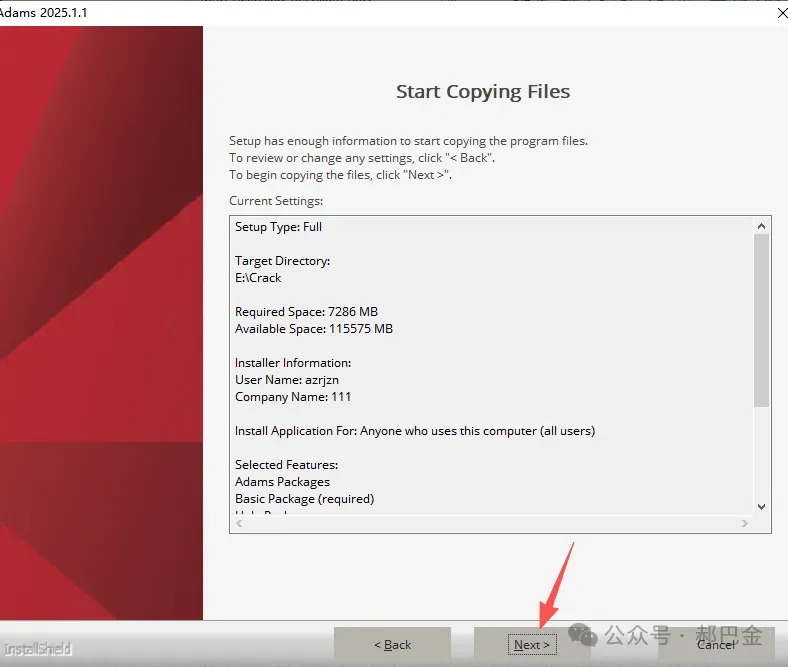Click the Start Copying Files heading
Screen dimensions: 788x667
[x=483, y=92]
